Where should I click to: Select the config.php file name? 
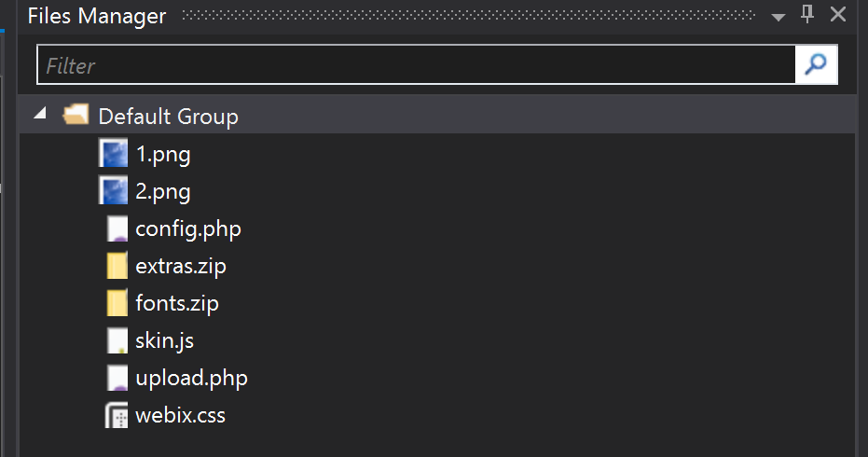click(x=188, y=229)
